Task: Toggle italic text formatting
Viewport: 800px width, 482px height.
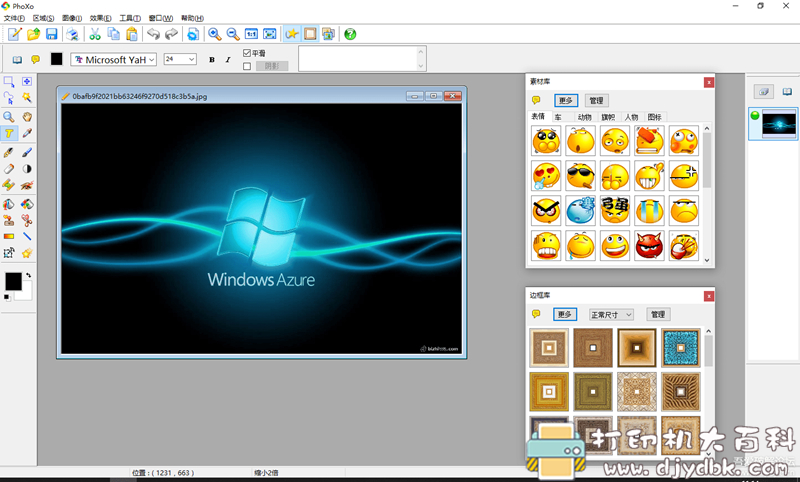Action: 228,60
